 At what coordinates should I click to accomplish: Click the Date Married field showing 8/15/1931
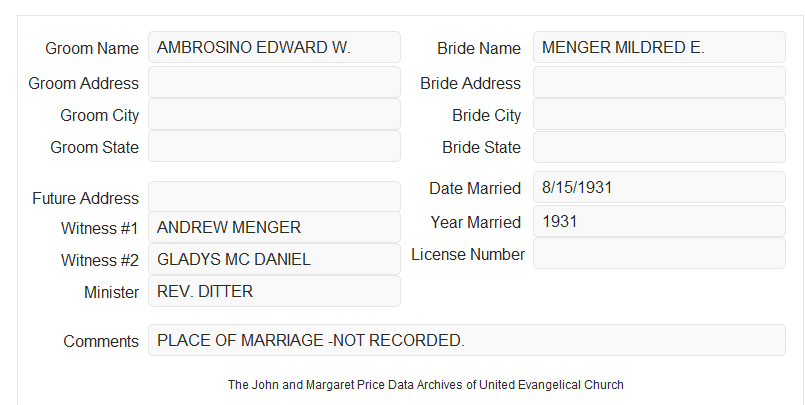coord(659,187)
